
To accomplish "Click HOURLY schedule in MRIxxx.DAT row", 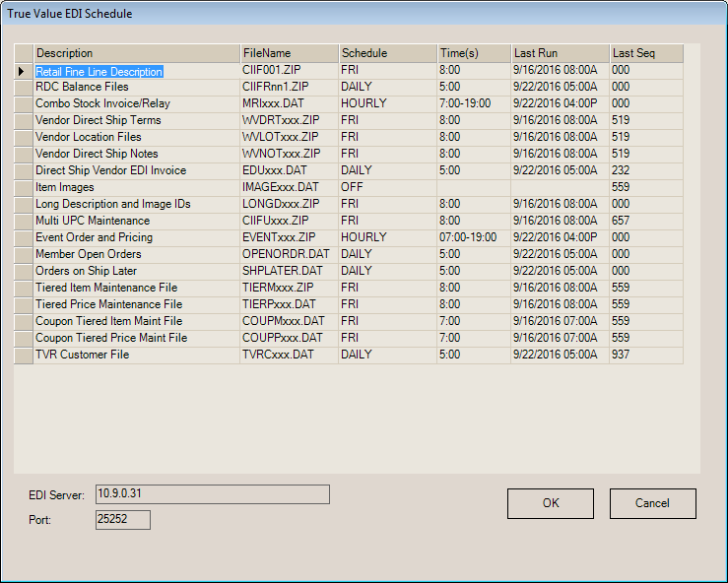I will 388,104.
